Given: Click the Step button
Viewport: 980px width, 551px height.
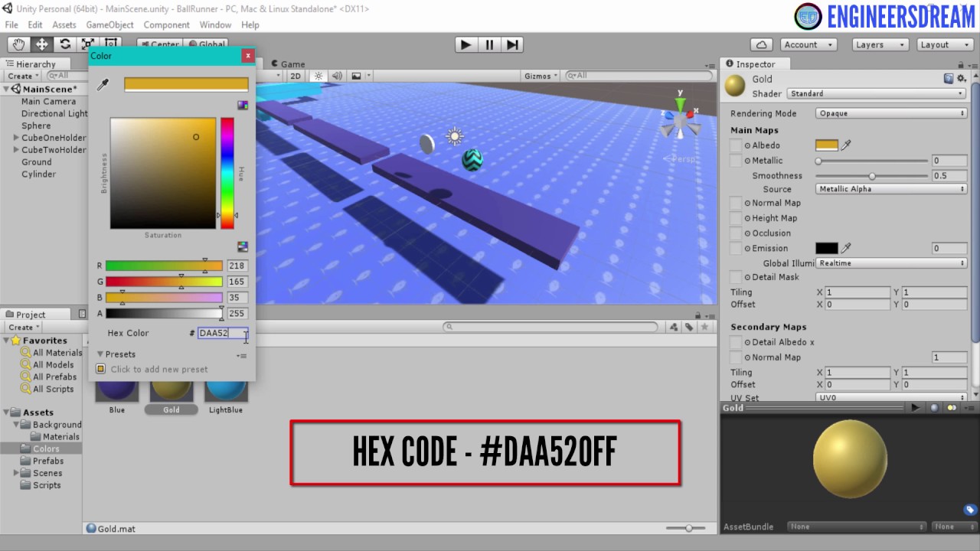Looking at the screenshot, I should point(513,44).
